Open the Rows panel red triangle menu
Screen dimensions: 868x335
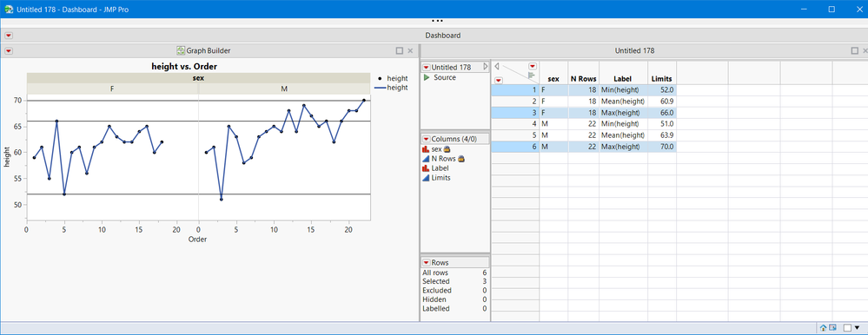(427, 263)
